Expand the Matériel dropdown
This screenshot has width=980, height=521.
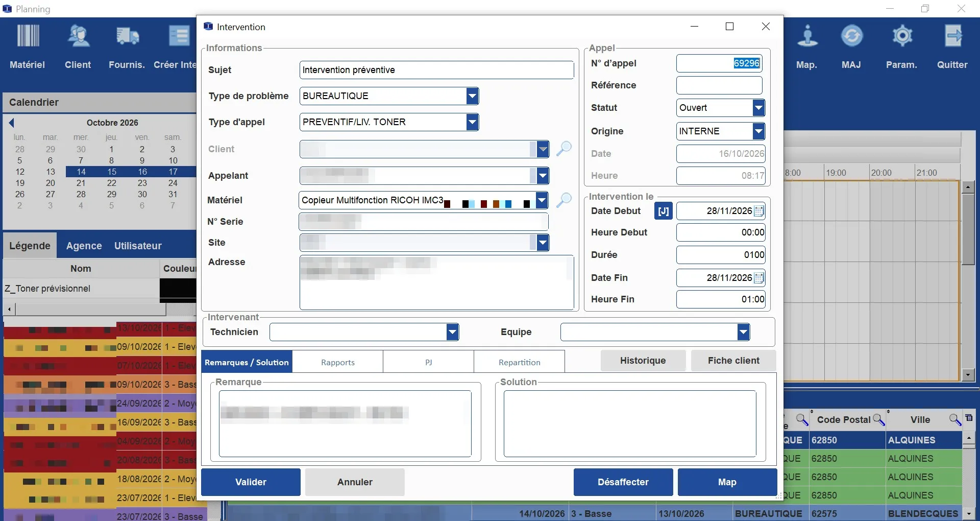pyautogui.click(x=542, y=200)
